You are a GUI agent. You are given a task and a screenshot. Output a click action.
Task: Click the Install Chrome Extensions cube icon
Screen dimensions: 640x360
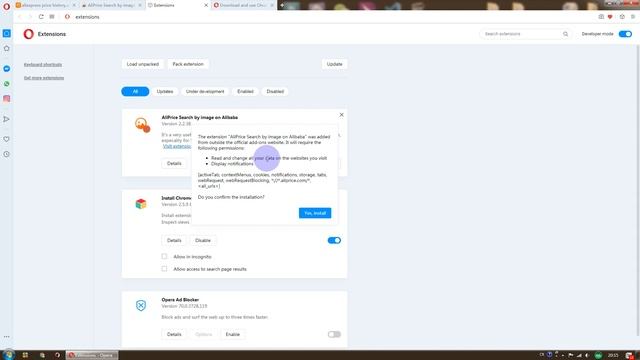[141, 204]
